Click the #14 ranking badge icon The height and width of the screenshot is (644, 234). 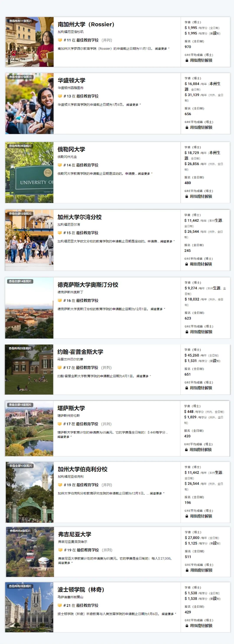tap(60, 165)
